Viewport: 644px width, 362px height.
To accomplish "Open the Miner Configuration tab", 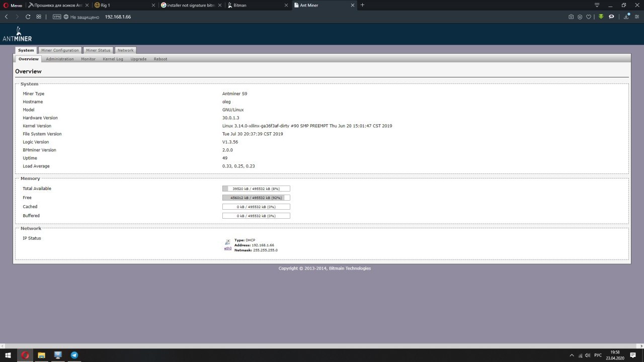I will click(x=60, y=50).
